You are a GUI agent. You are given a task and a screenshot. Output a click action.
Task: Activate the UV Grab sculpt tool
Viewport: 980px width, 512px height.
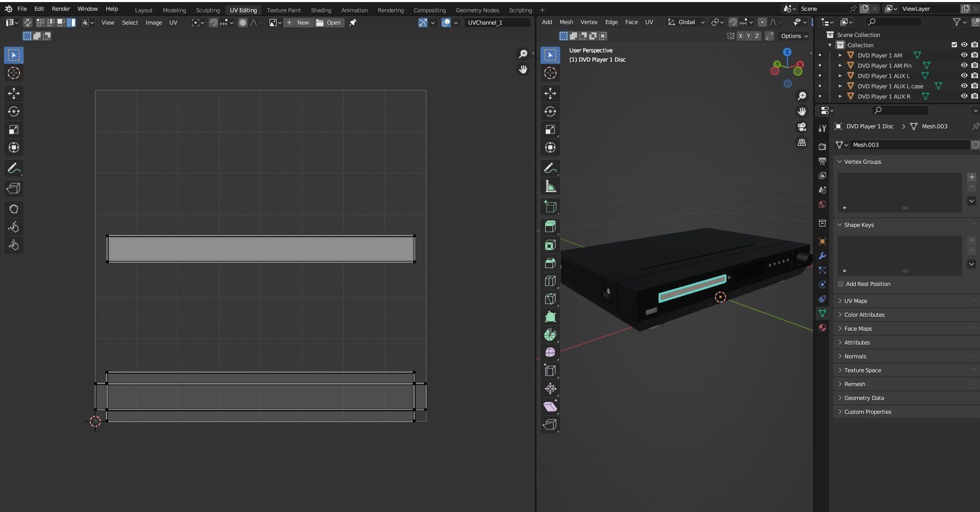14,209
